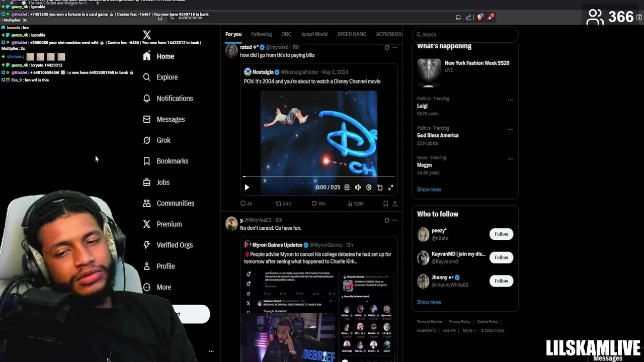Share the rated post

click(394, 204)
